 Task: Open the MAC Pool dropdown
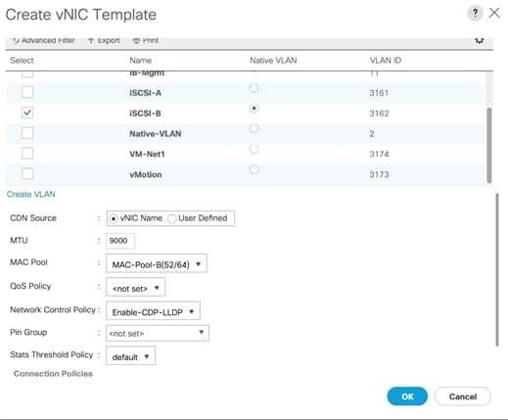157,263
